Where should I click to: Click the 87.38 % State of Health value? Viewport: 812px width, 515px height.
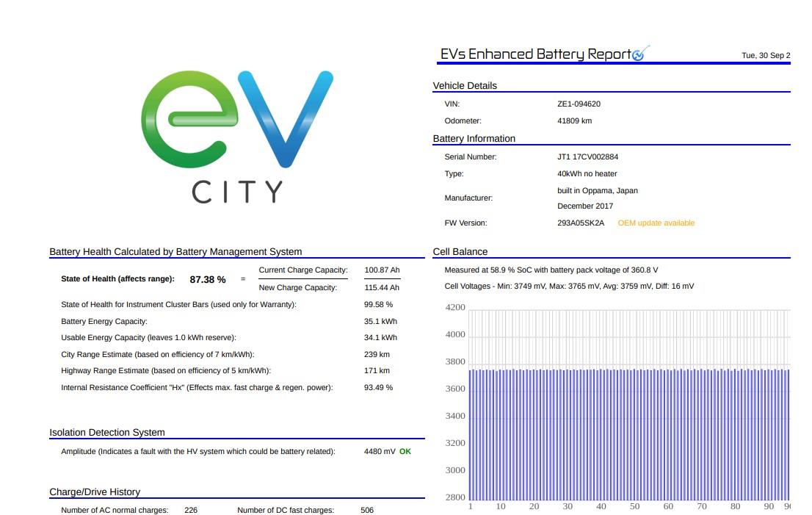point(208,280)
